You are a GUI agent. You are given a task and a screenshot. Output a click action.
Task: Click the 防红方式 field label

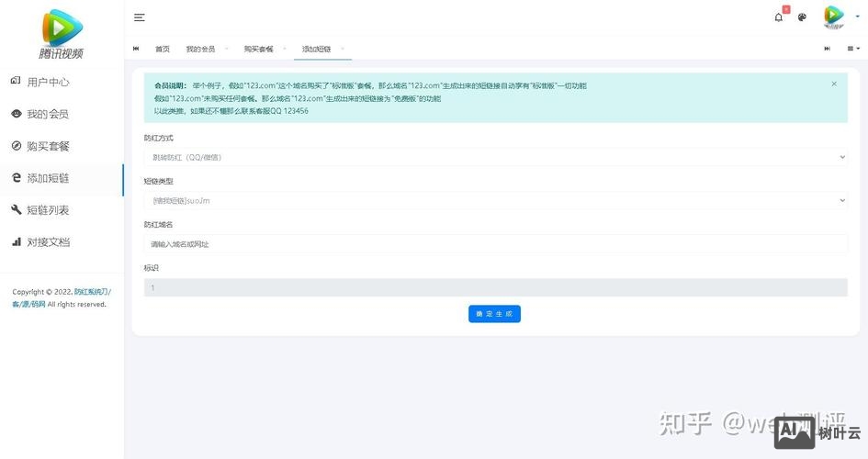pyautogui.click(x=158, y=138)
